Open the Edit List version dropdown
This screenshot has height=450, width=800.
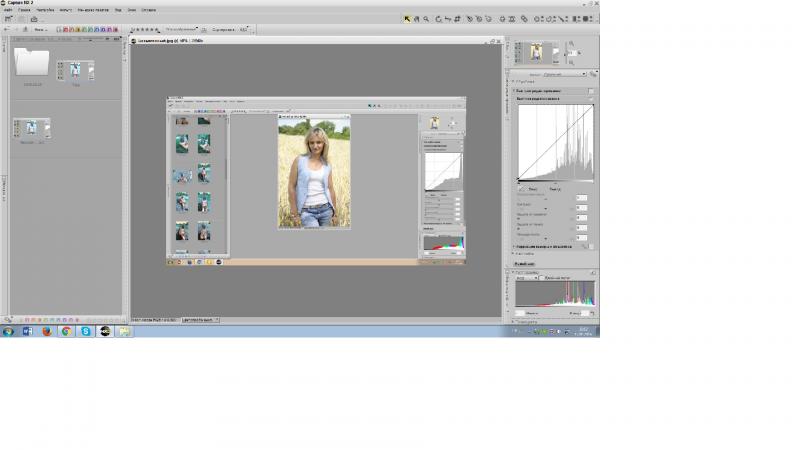point(564,74)
